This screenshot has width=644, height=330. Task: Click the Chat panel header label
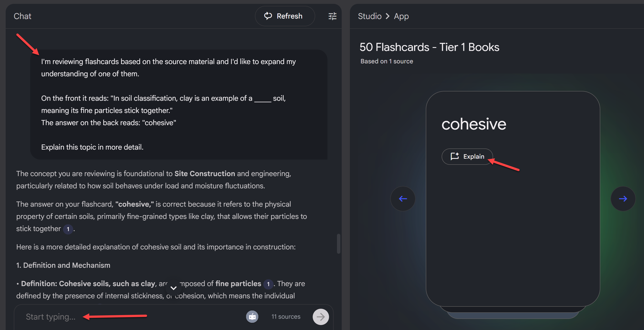(22, 16)
